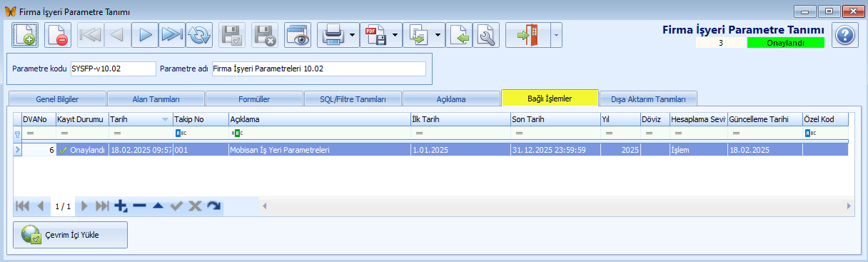Click the Çevrim İçi Yükle button
Screen dimensions: 868x262
click(x=71, y=234)
